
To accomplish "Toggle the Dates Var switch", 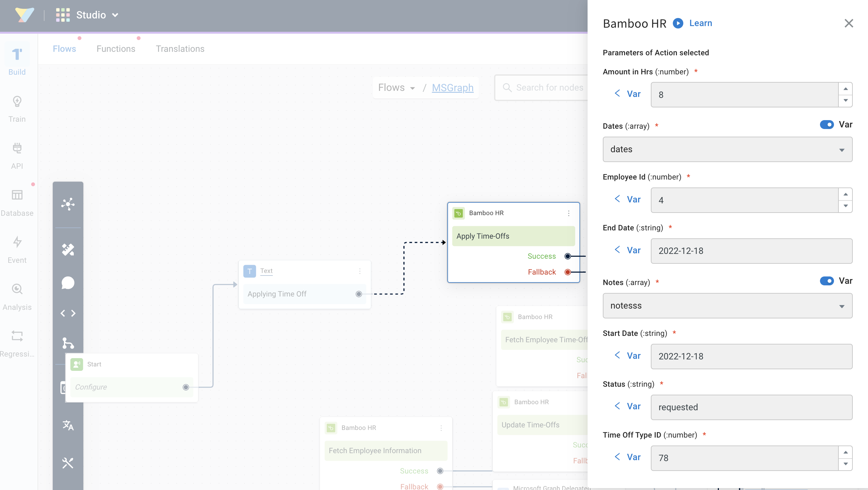I will coord(827,125).
